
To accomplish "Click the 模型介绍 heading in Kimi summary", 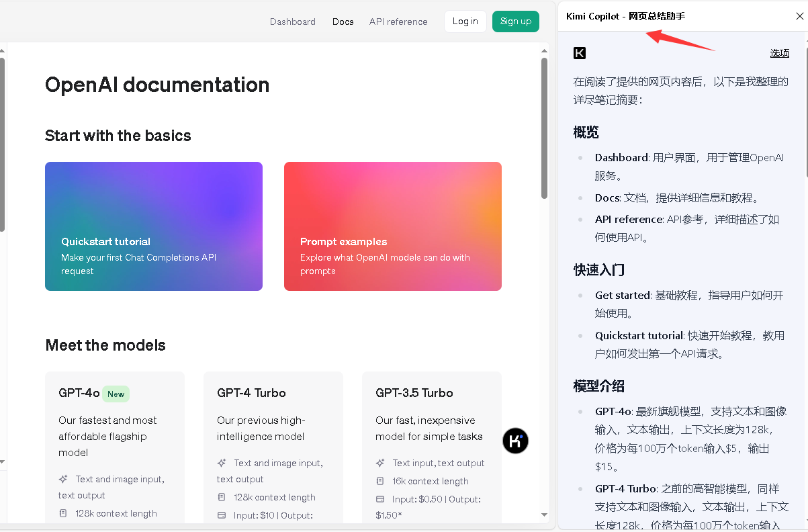I will point(599,386).
